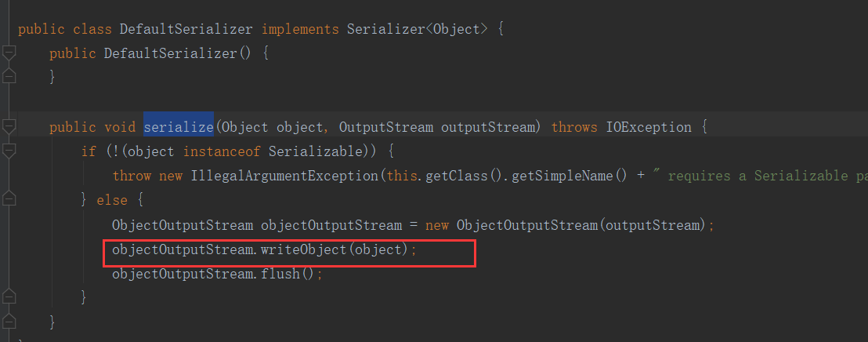The width and height of the screenshot is (868, 342).
Task: Click the OutputStream parameter type
Action: click(x=385, y=127)
